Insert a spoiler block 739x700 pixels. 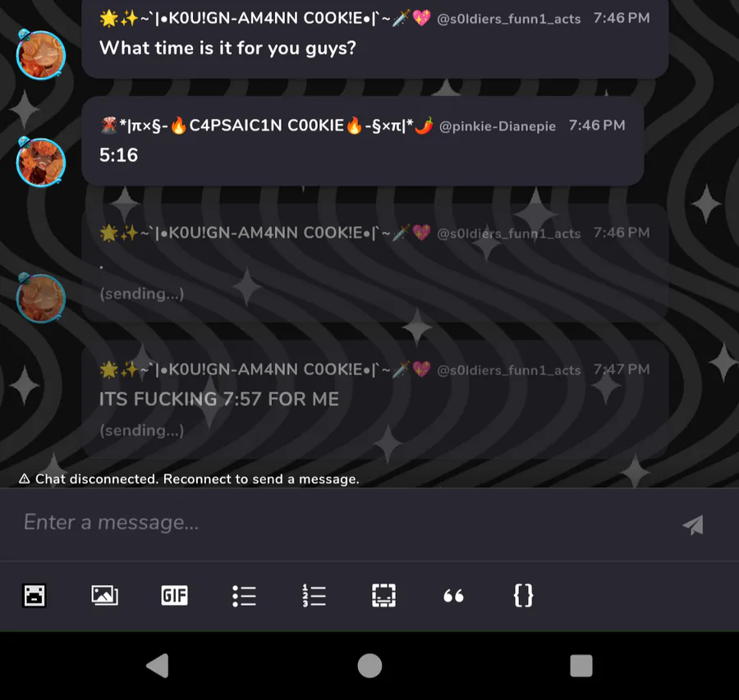tap(383, 596)
